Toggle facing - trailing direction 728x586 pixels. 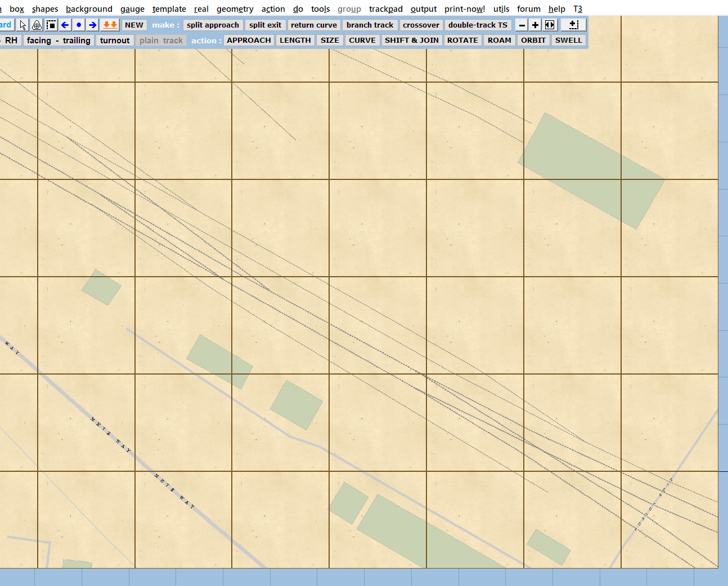pos(59,40)
